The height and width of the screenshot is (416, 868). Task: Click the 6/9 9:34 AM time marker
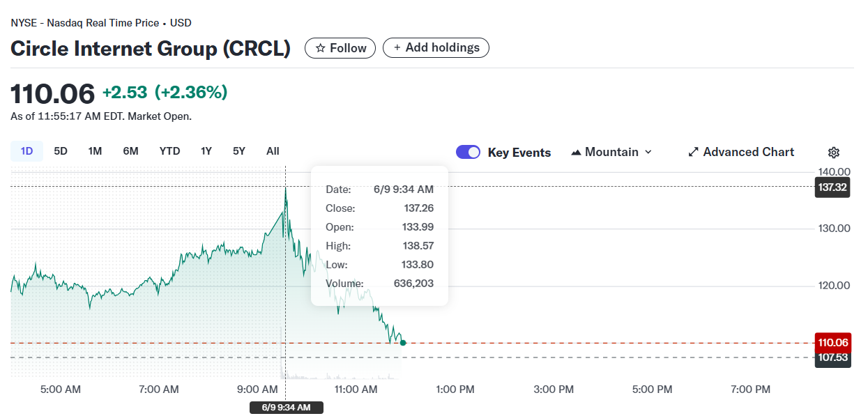tap(286, 408)
